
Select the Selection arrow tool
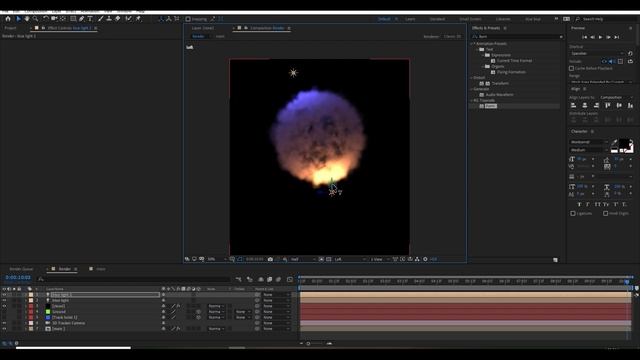coord(18,19)
